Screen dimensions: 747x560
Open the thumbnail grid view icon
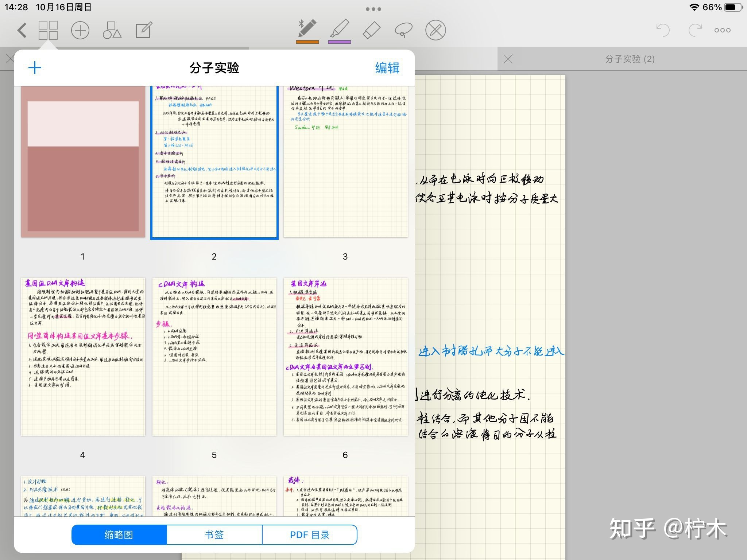[x=48, y=30]
